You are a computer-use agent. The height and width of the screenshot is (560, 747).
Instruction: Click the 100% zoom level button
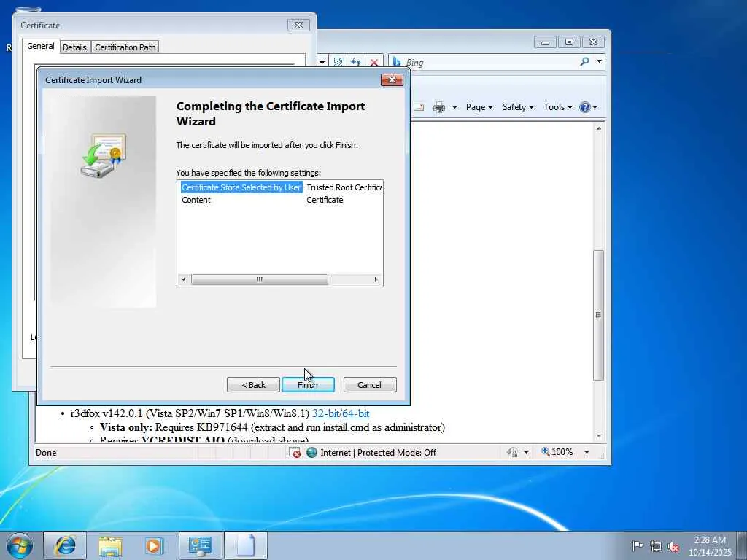point(557,452)
